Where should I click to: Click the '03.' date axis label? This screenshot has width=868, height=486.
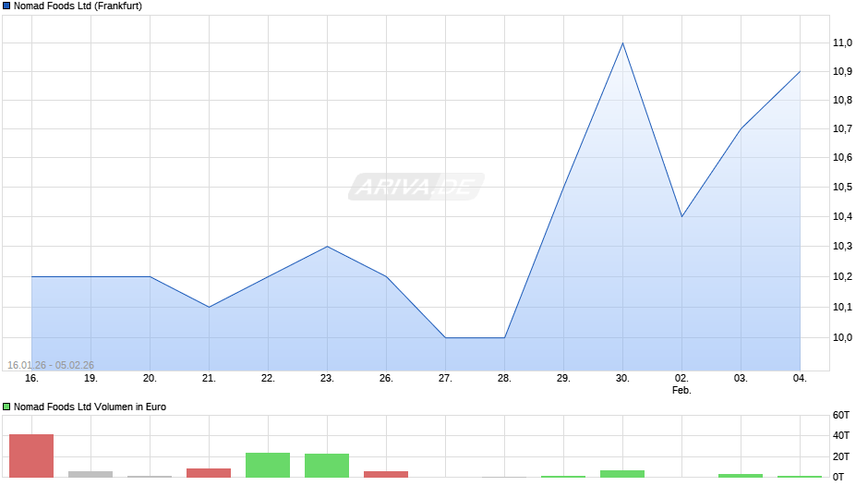741,379
